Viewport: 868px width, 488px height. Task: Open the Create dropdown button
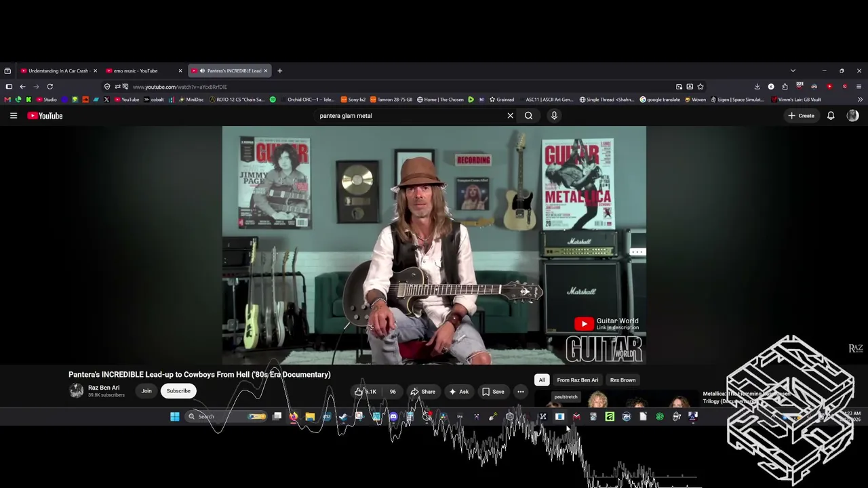[x=802, y=116]
